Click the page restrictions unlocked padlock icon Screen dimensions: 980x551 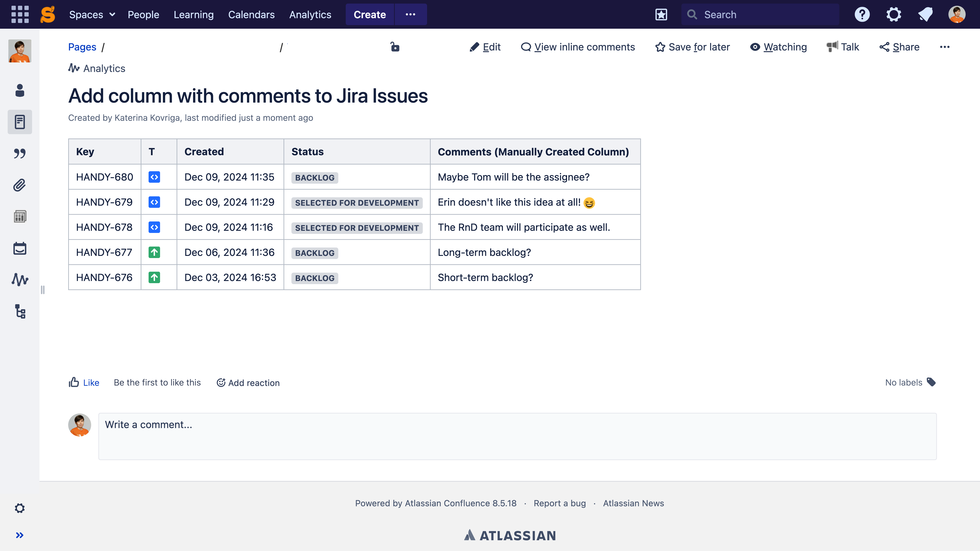395,47
